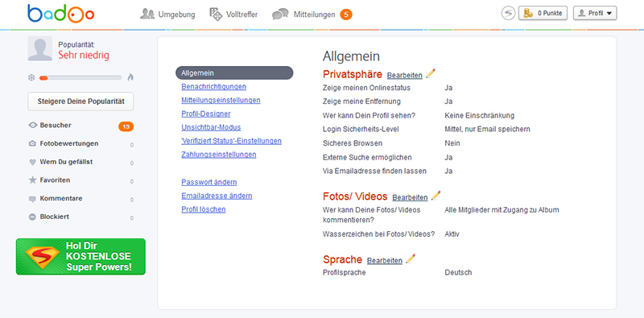This screenshot has width=644, height=318.
Task: Click Bearbeiten next to Sprache
Action: [x=385, y=261]
